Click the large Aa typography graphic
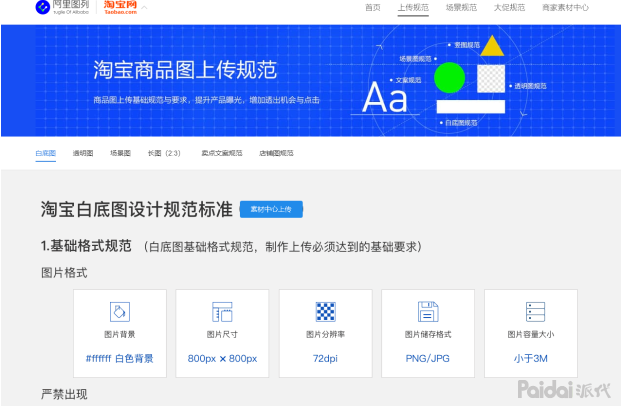The width and height of the screenshot is (623, 406). pos(385,97)
